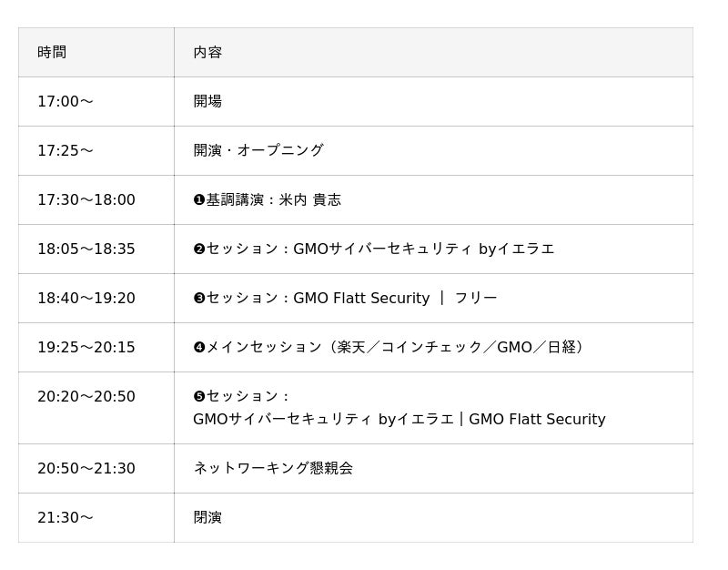The width and height of the screenshot is (728, 570).
Task: Click the ❺ numbered session icon
Action: tap(199, 396)
